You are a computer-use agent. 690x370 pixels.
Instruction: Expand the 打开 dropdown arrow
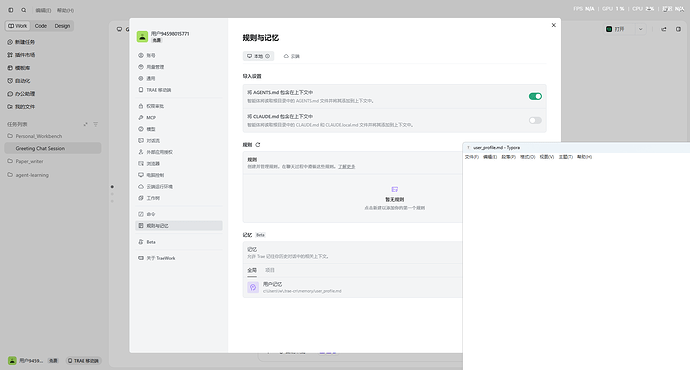(640, 29)
